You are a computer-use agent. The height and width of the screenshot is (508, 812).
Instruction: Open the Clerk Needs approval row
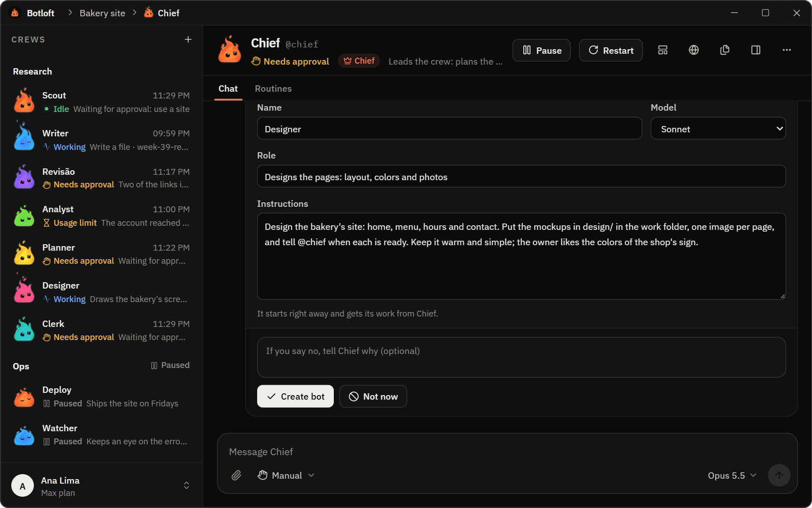(101, 331)
